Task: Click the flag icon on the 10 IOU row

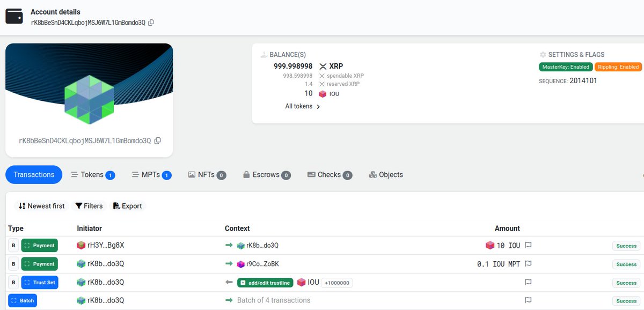Action: [528, 245]
